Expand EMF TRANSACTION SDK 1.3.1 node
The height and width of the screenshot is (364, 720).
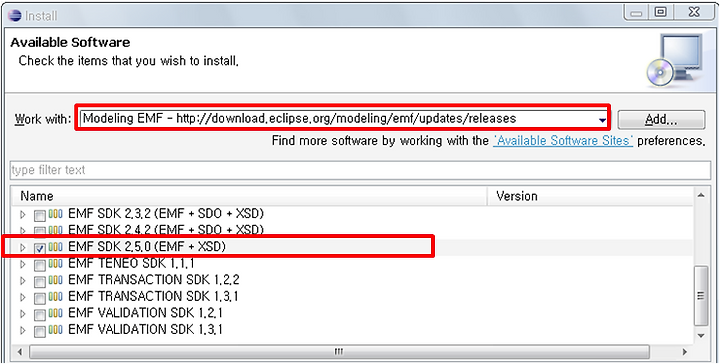point(23,297)
